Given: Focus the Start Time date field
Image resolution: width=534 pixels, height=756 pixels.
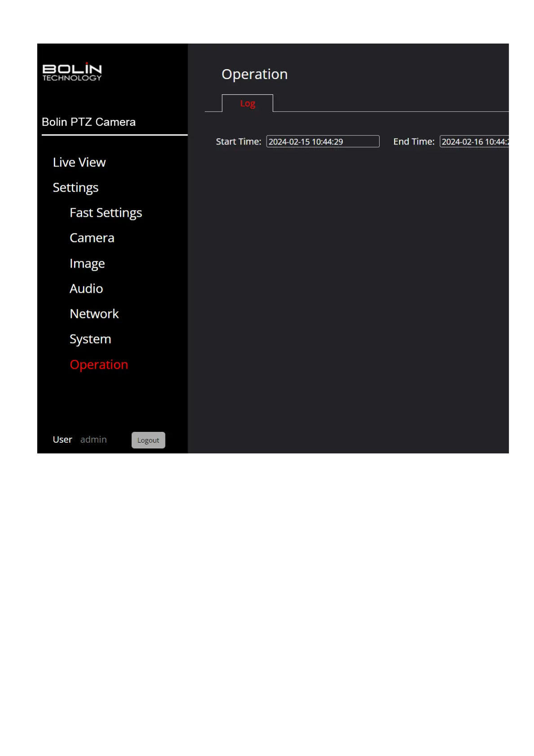Looking at the screenshot, I should (322, 141).
